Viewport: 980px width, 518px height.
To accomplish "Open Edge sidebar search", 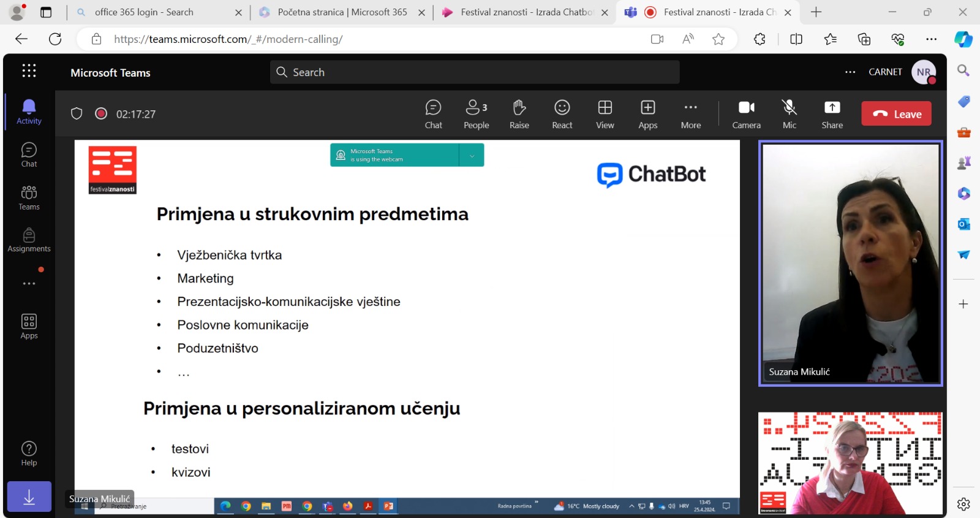I will coord(963,70).
